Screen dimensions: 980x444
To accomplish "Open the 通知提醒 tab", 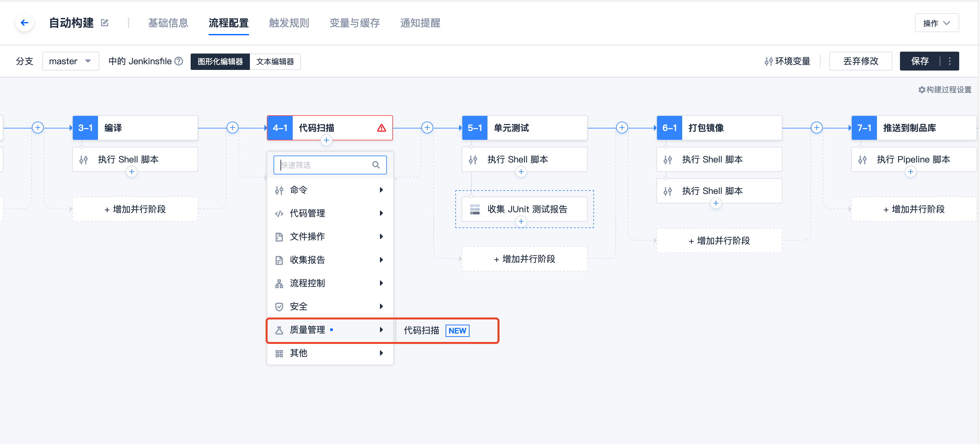I will (x=420, y=23).
